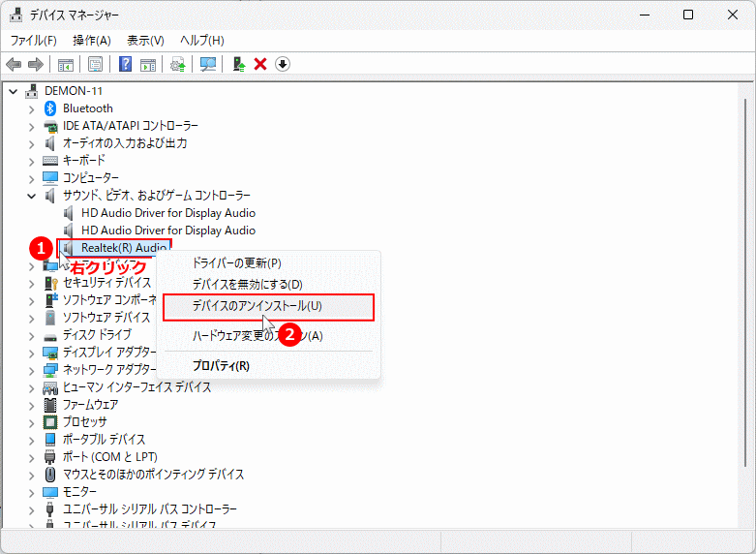Image resolution: width=756 pixels, height=554 pixels.
Task: Click the ポート (COM と LPT) connector icon
Action: click(x=49, y=457)
